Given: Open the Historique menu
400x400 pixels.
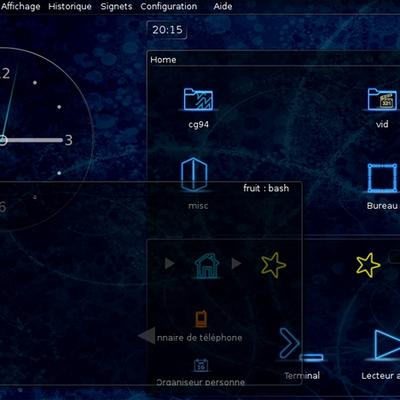Looking at the screenshot, I should click(x=70, y=6).
